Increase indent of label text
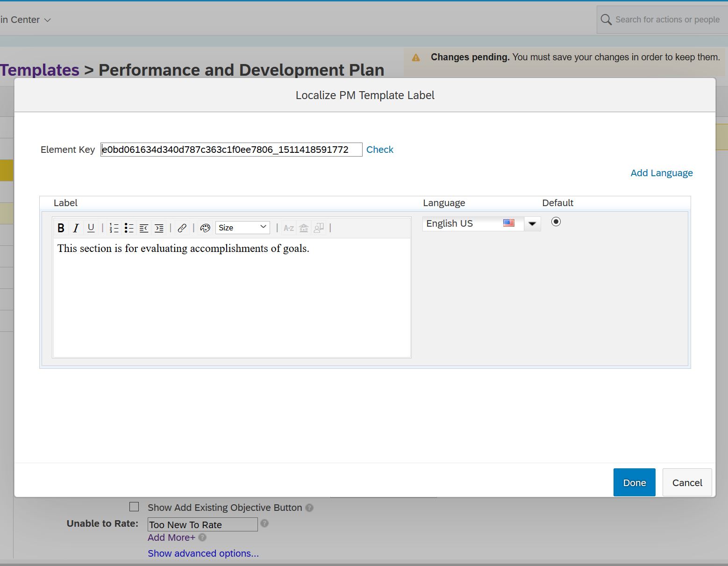 [159, 228]
